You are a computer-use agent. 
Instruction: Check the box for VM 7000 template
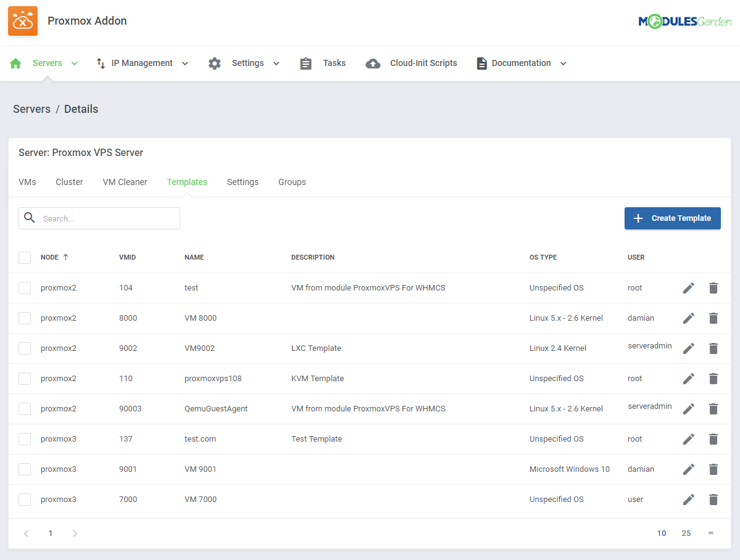(x=25, y=500)
